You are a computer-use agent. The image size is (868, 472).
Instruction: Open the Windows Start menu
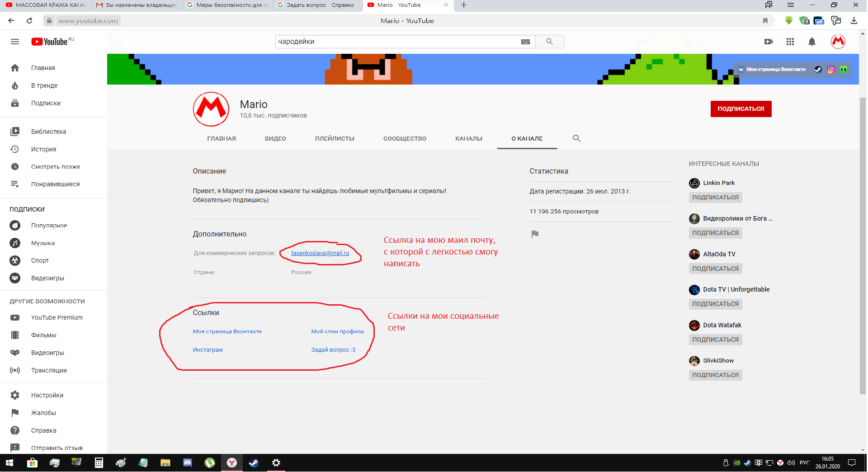coord(9,463)
